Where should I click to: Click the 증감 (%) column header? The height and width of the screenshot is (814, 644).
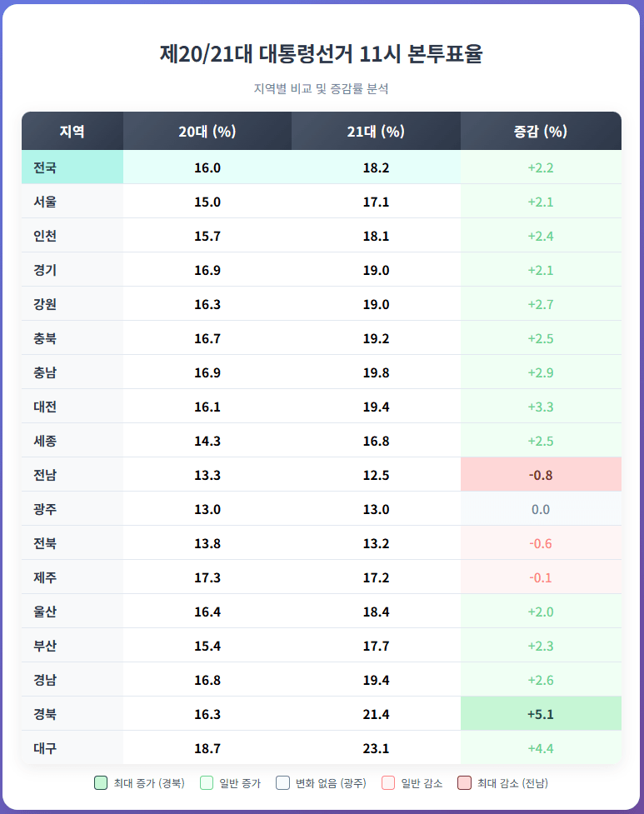(x=541, y=132)
